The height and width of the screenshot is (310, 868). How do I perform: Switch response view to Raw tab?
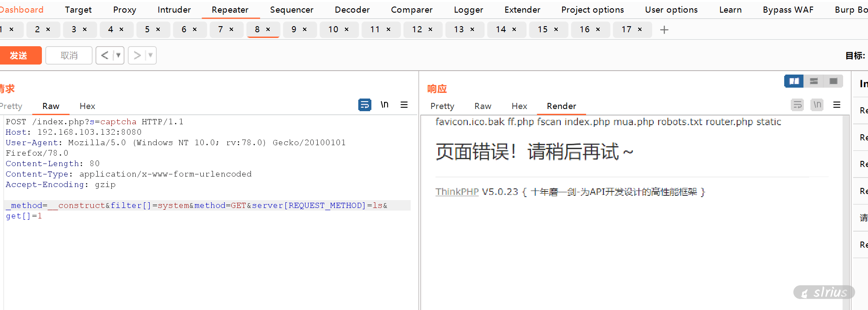coord(483,106)
